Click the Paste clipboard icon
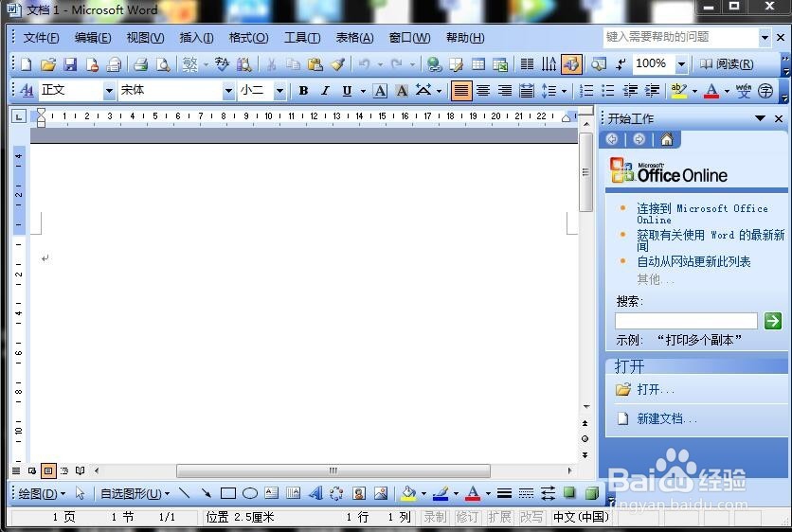 [315, 64]
